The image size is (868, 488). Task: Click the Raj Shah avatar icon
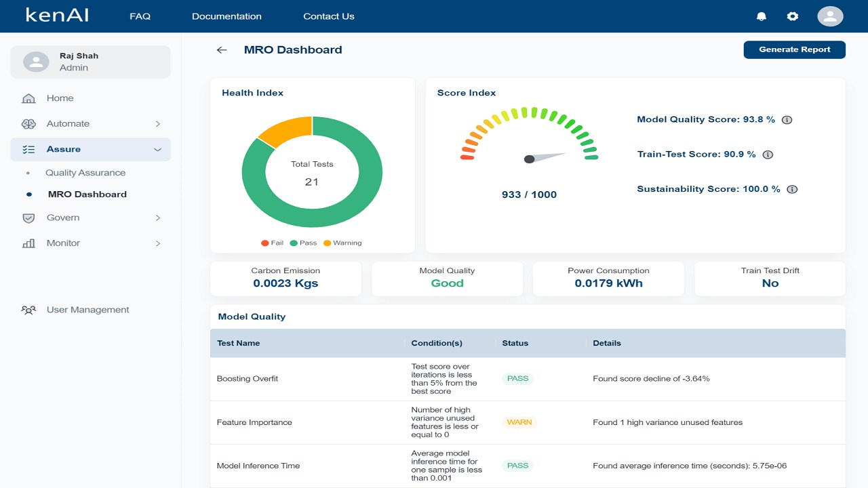36,62
